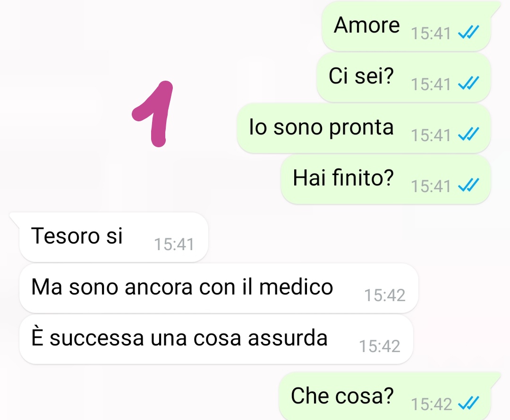Tap the blue ticks on 'Che cosa?'
Viewport: 510px width, 420px height.
tap(468, 403)
